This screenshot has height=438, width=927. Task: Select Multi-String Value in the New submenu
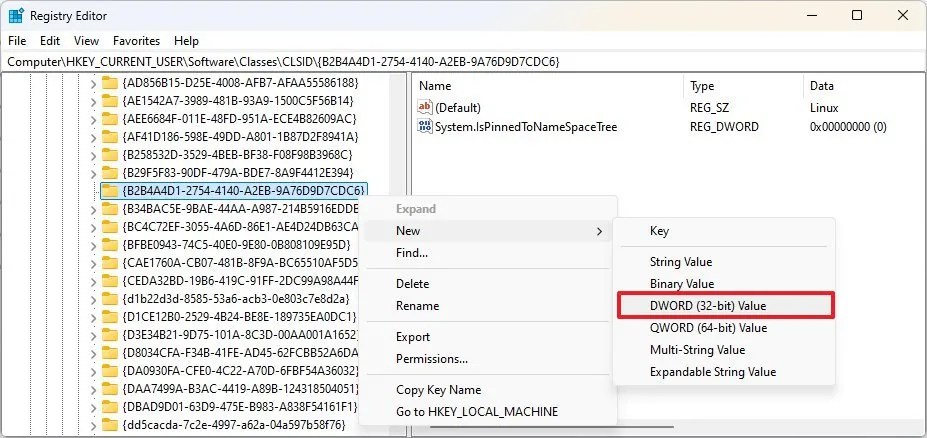click(725, 350)
